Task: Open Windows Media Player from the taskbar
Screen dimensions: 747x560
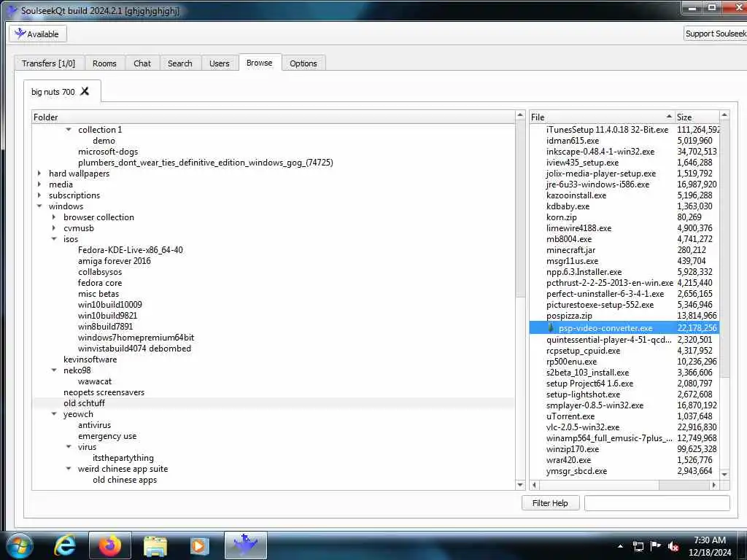Action: [x=199, y=545]
